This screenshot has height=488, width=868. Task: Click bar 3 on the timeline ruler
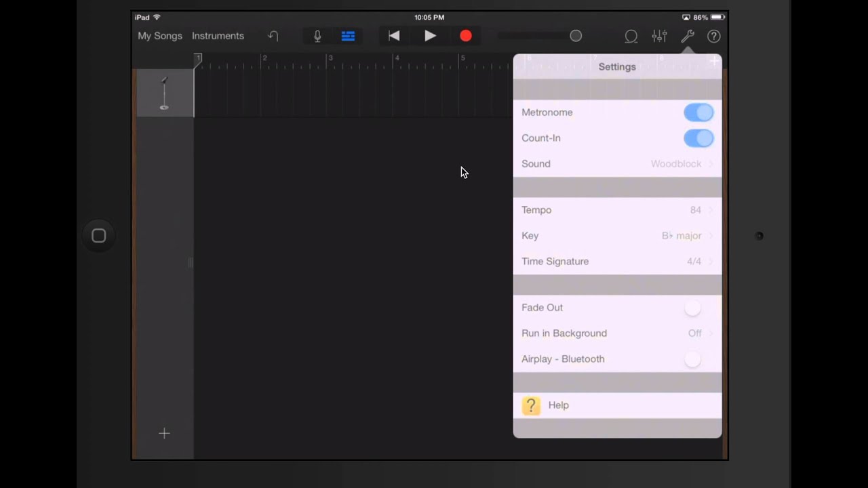click(330, 58)
